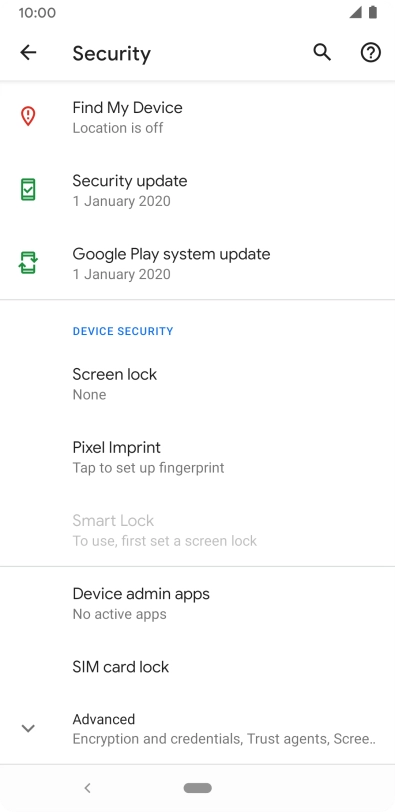Tap the red Find My Device location icon

(28, 116)
